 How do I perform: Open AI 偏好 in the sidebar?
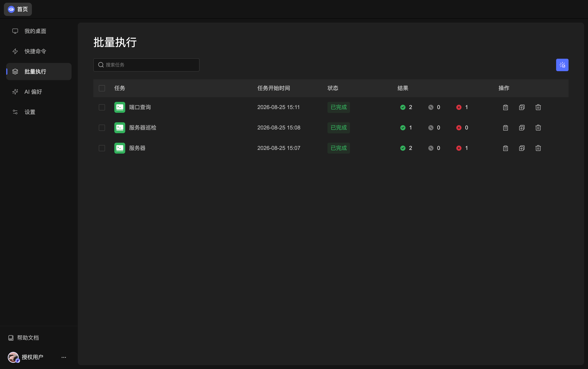pyautogui.click(x=39, y=92)
